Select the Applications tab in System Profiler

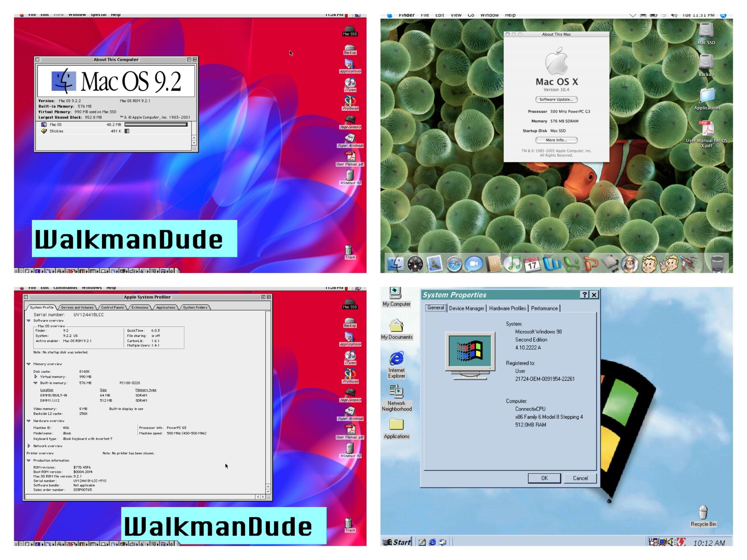pyautogui.click(x=166, y=307)
